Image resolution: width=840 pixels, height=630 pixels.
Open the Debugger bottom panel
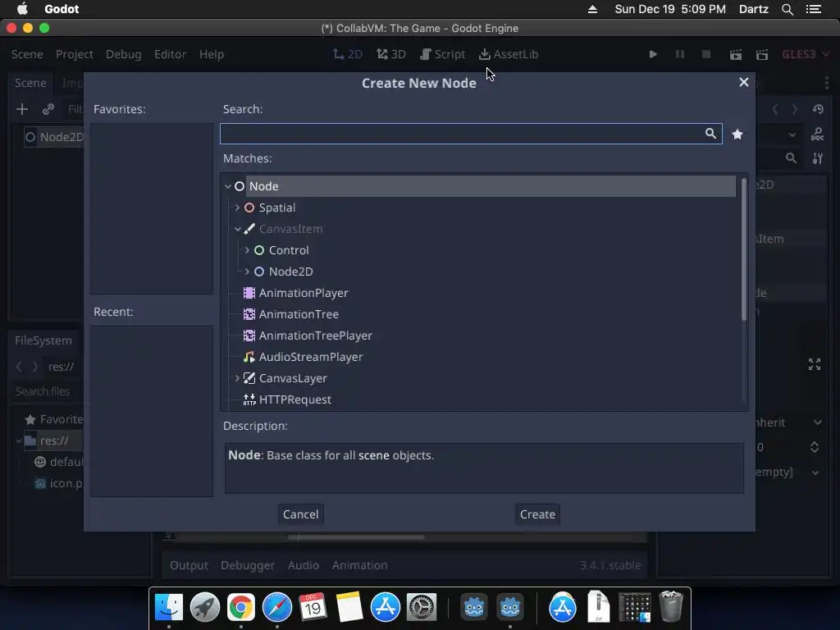pyautogui.click(x=248, y=565)
